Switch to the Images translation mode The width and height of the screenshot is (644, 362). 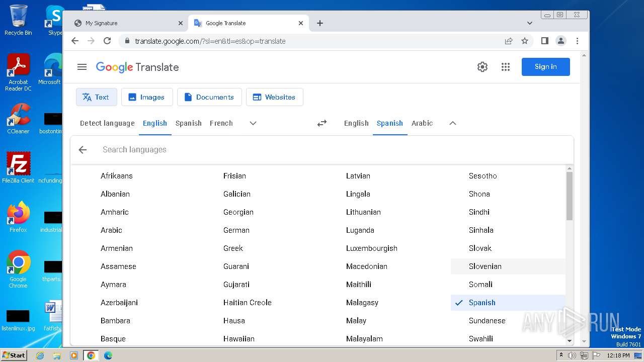point(147,97)
